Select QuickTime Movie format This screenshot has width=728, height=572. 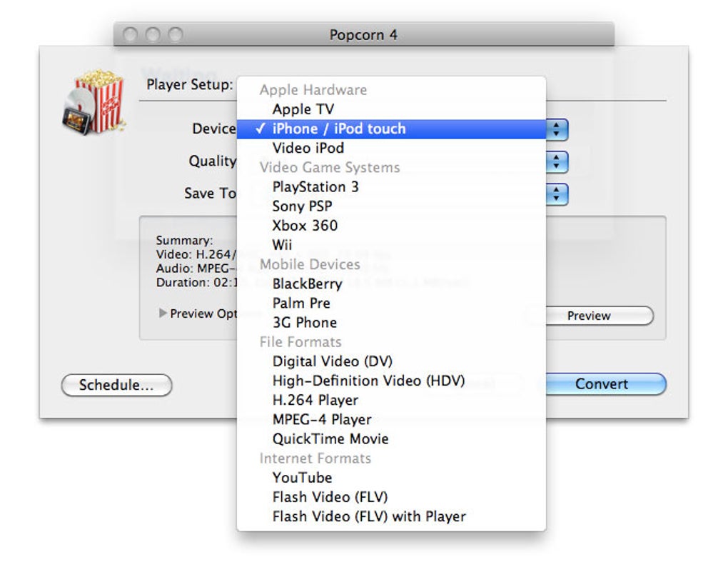(391, 439)
